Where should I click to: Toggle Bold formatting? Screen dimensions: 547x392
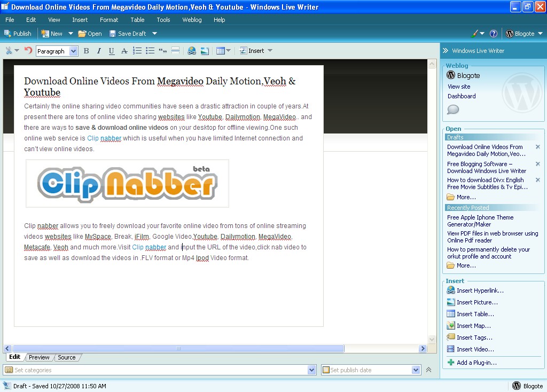click(x=86, y=51)
